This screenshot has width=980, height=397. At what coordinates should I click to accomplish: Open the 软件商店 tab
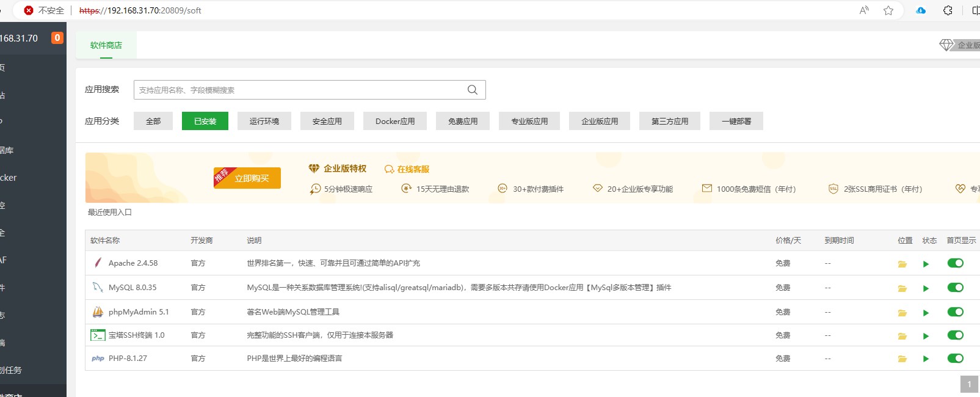[106, 45]
